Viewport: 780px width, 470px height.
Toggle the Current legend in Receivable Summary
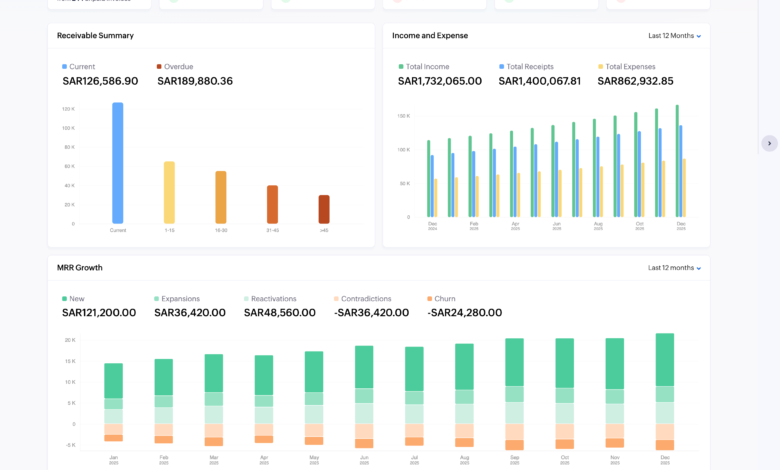[x=81, y=67]
